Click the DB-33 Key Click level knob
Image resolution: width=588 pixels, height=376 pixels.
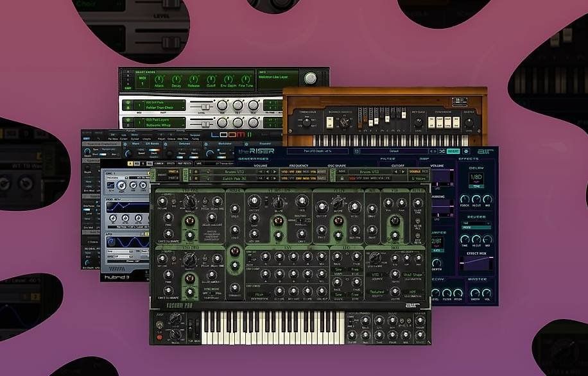click(x=418, y=123)
